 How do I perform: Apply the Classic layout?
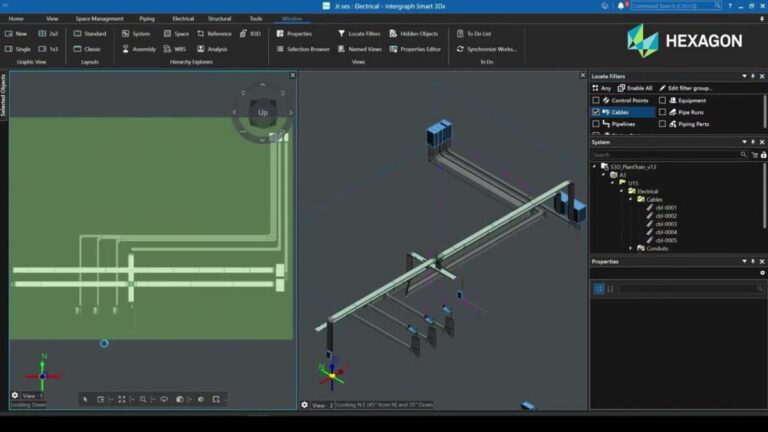tap(87, 49)
